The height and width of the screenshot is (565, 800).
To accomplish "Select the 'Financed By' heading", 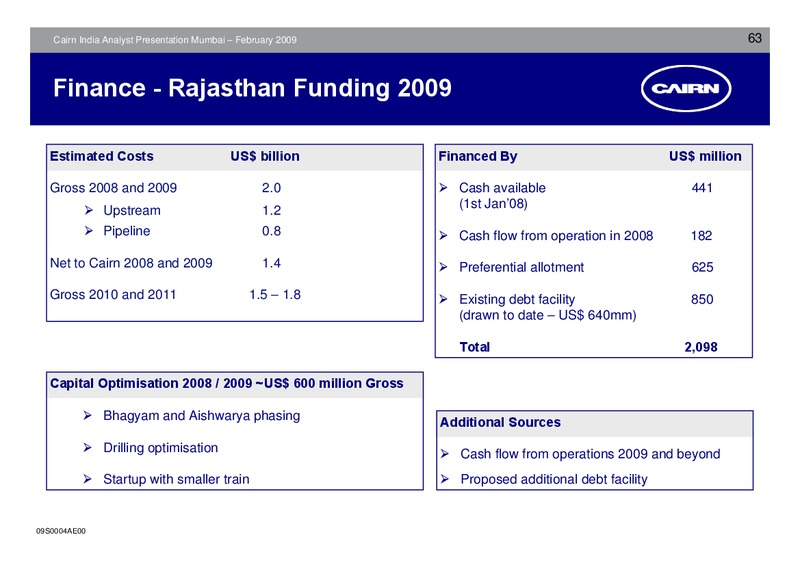I will 478,156.
